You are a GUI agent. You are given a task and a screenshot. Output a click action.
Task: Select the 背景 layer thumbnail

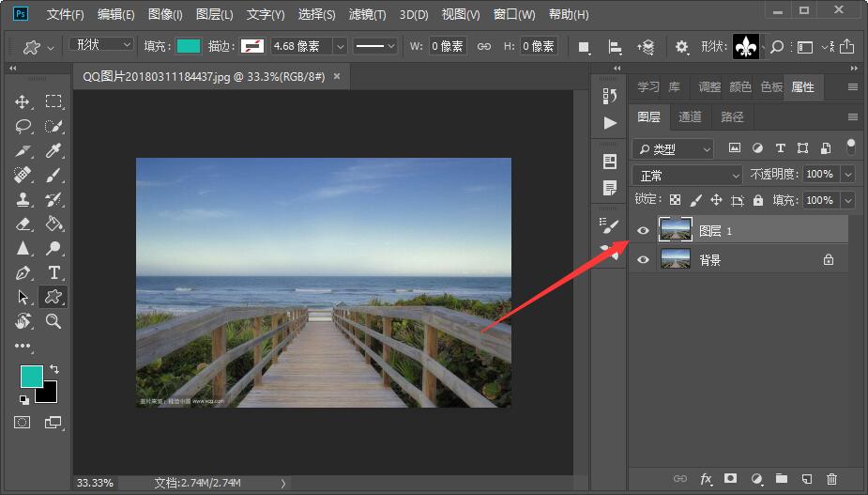point(676,259)
